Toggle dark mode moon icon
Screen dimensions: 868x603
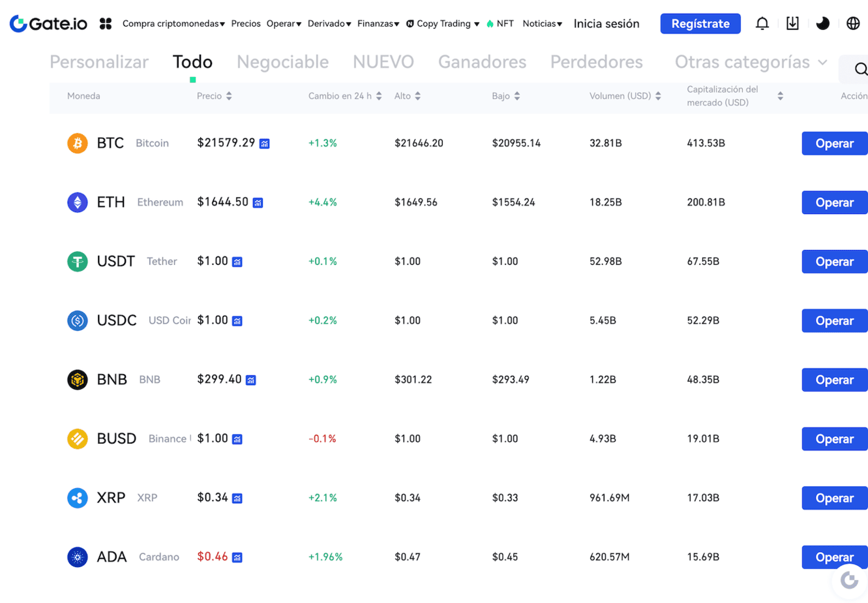click(823, 23)
